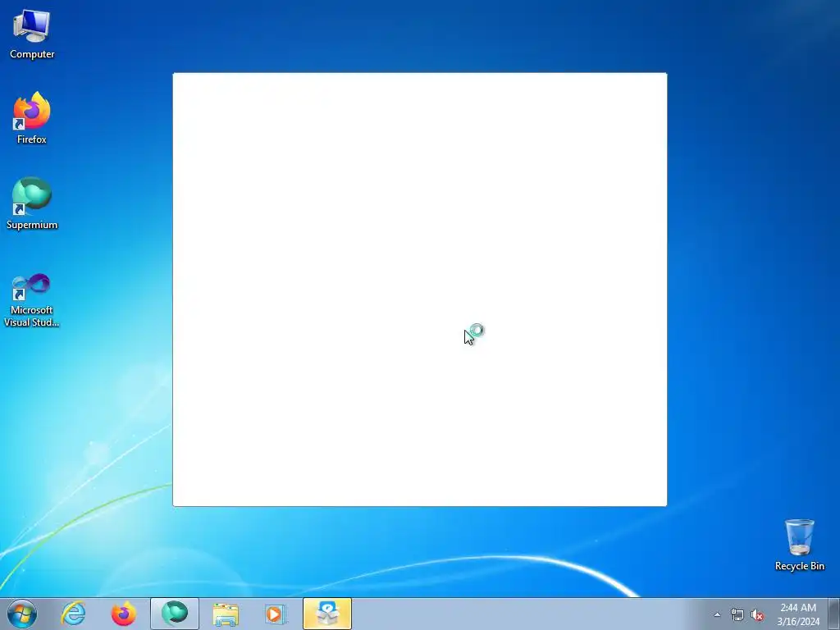Image resolution: width=840 pixels, height=630 pixels.
Task: Open Windows Explorer from the taskbar
Action: coord(226,614)
